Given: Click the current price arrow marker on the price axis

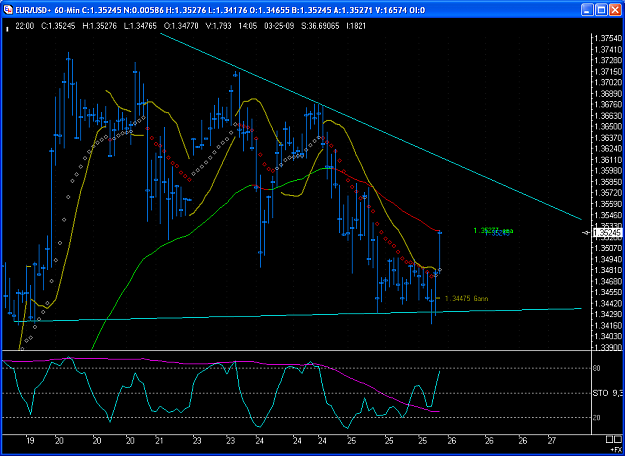Looking at the screenshot, I should coord(586,232).
